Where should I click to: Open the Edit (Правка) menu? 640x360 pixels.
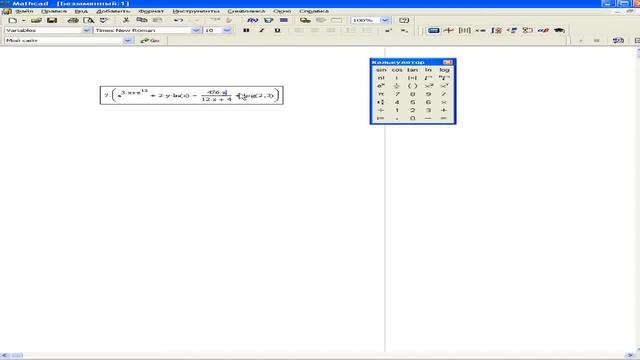[54, 11]
